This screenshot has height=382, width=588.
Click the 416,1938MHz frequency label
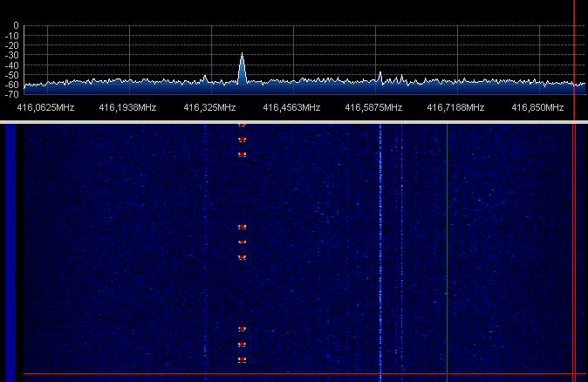point(127,107)
